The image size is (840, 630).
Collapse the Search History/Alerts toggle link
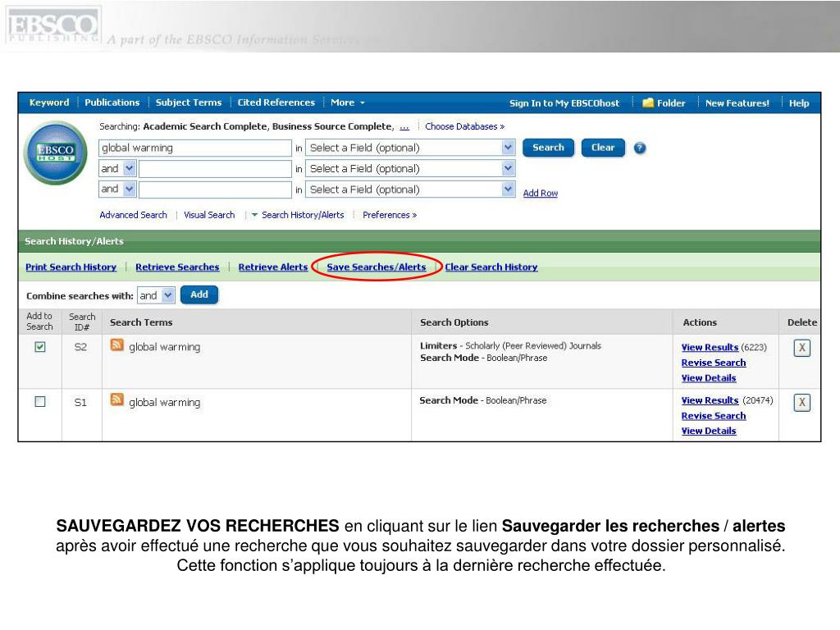[298, 215]
